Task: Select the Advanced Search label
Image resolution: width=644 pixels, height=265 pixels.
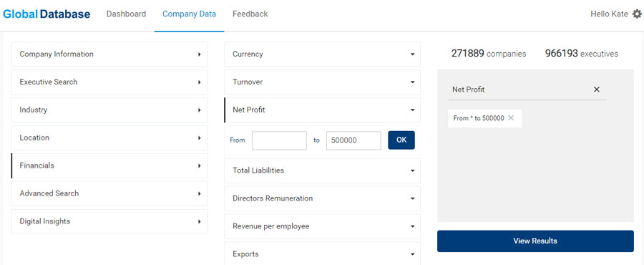Action: point(49,193)
